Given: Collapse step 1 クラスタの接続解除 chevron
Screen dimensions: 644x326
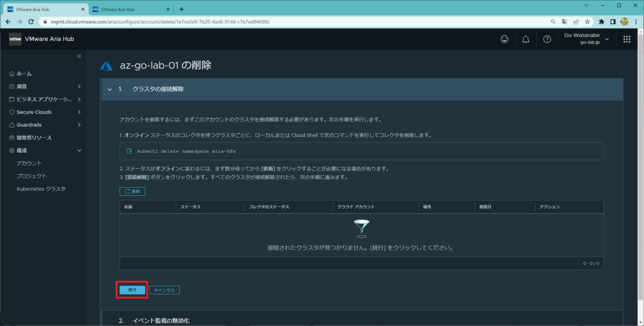Looking at the screenshot, I should coord(109,90).
